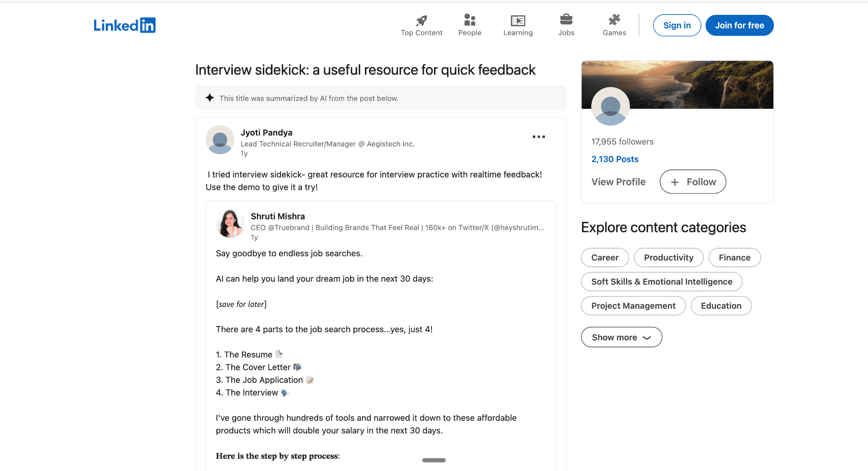
Task: Click Jyoti Pandya's avatar in post
Action: pyautogui.click(x=220, y=140)
